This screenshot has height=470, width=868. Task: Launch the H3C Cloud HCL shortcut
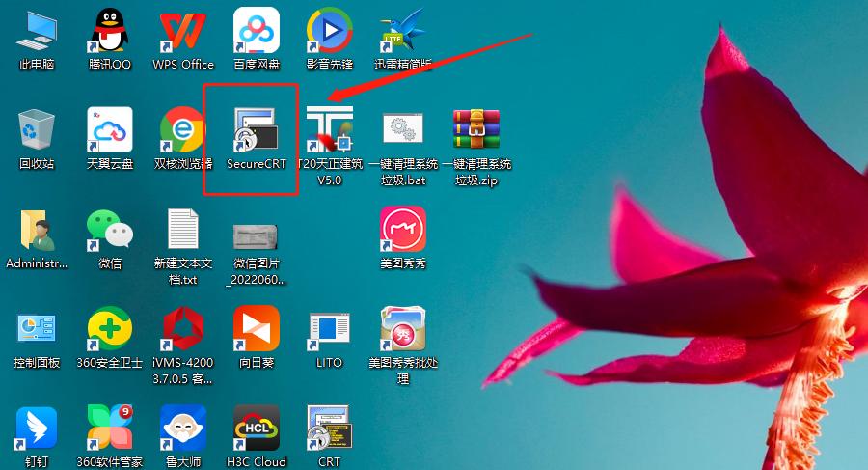[x=257, y=428]
